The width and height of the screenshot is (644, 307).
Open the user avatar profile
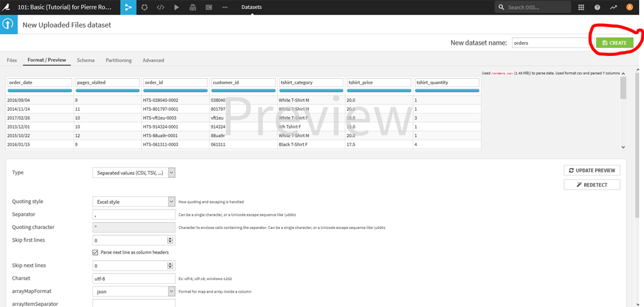pyautogui.click(x=629, y=8)
